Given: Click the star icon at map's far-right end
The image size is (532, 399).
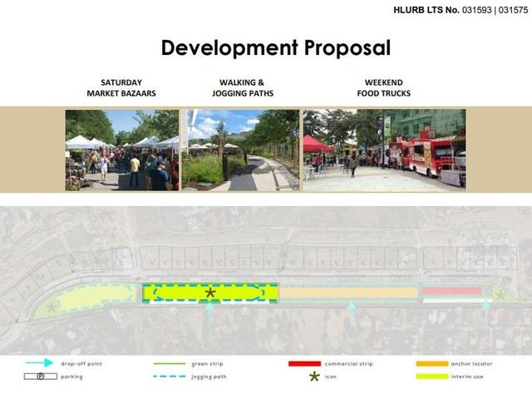Looking at the screenshot, I should 500,295.
